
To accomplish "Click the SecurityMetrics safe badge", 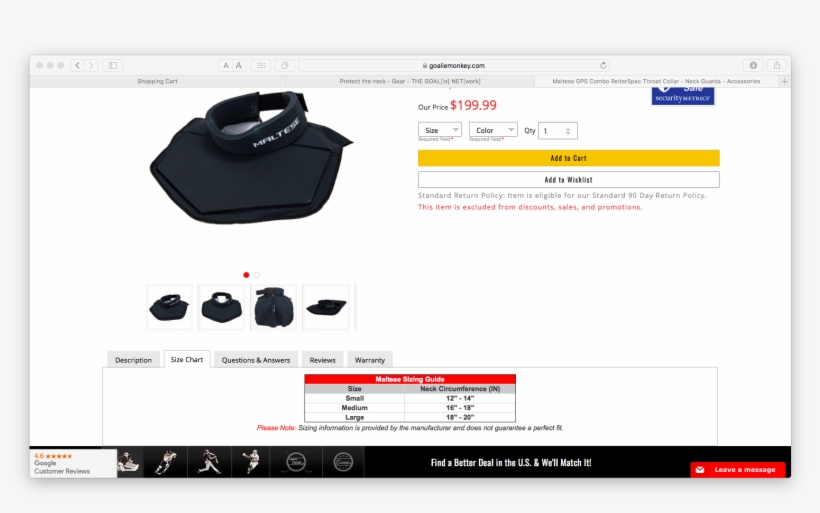I will pos(682,96).
